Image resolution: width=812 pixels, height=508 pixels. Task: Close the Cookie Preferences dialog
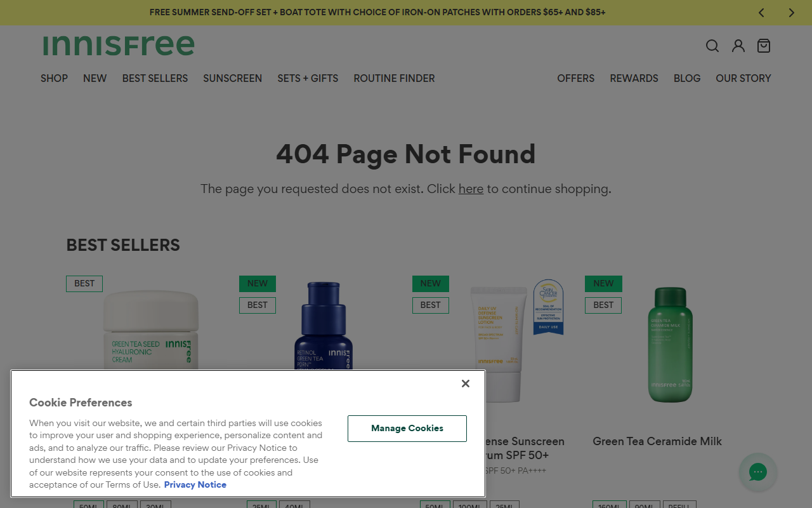pyautogui.click(x=466, y=384)
